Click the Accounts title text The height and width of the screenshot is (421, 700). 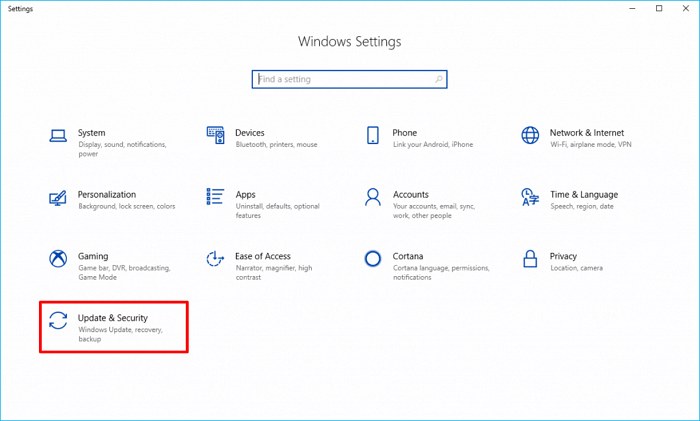point(411,195)
